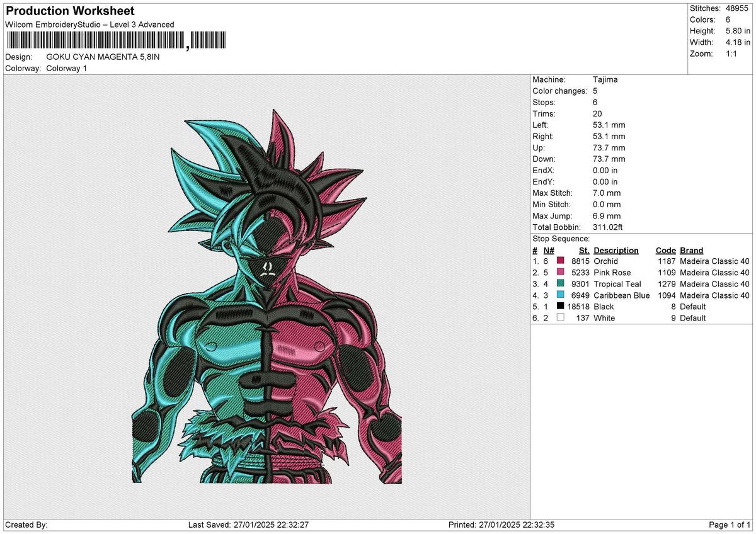
Task: Click stitch count 137 in White row
Action: click(x=583, y=317)
